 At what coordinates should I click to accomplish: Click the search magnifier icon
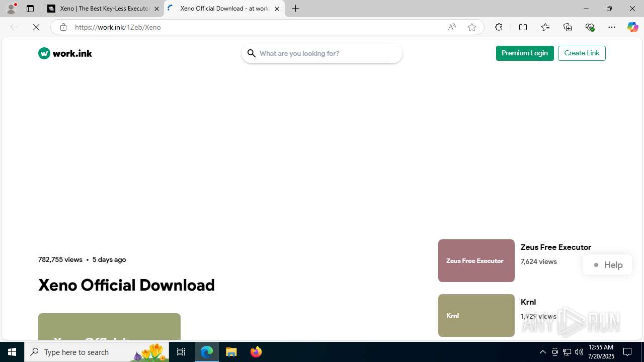[x=251, y=53]
